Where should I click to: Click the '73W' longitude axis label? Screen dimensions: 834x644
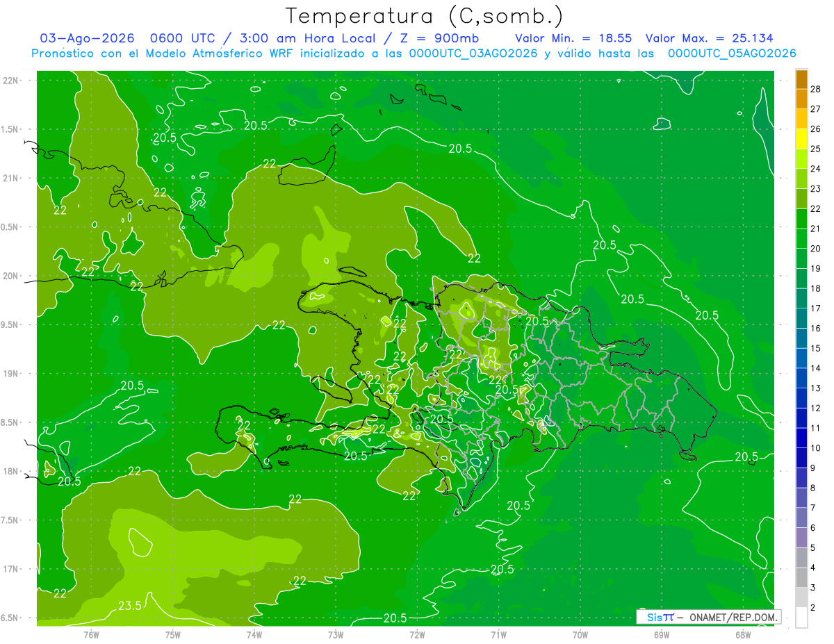point(335,634)
